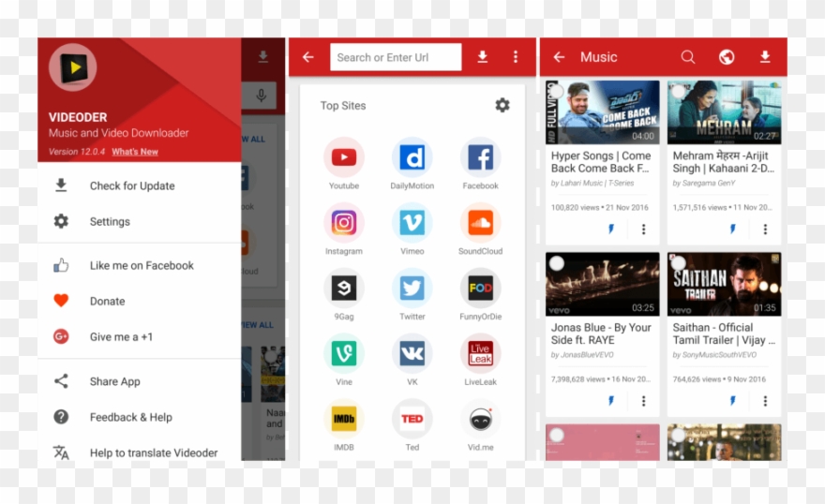Choose Check for Update in drawer

132,185
